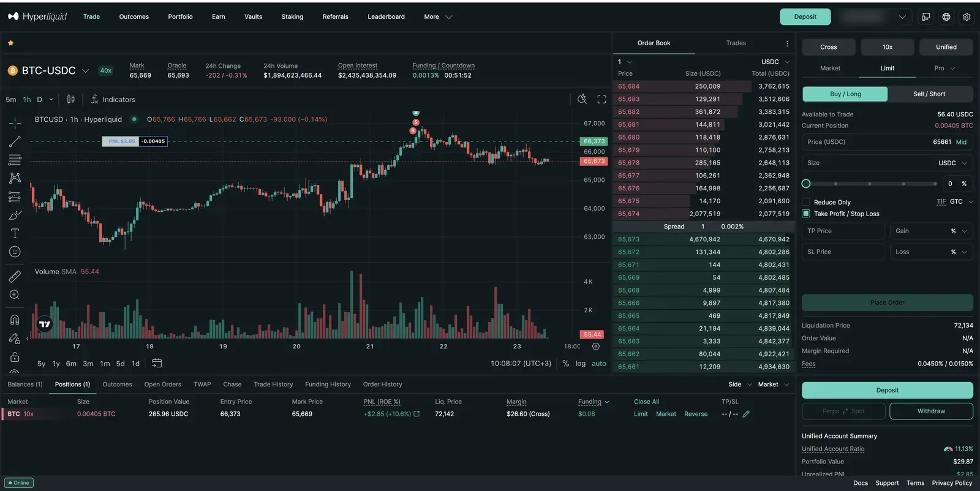Toggle the magnet snap mode

coord(15,320)
